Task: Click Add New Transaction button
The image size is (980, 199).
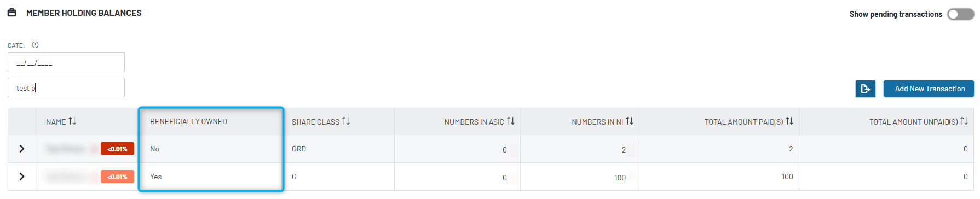Action: click(x=929, y=89)
